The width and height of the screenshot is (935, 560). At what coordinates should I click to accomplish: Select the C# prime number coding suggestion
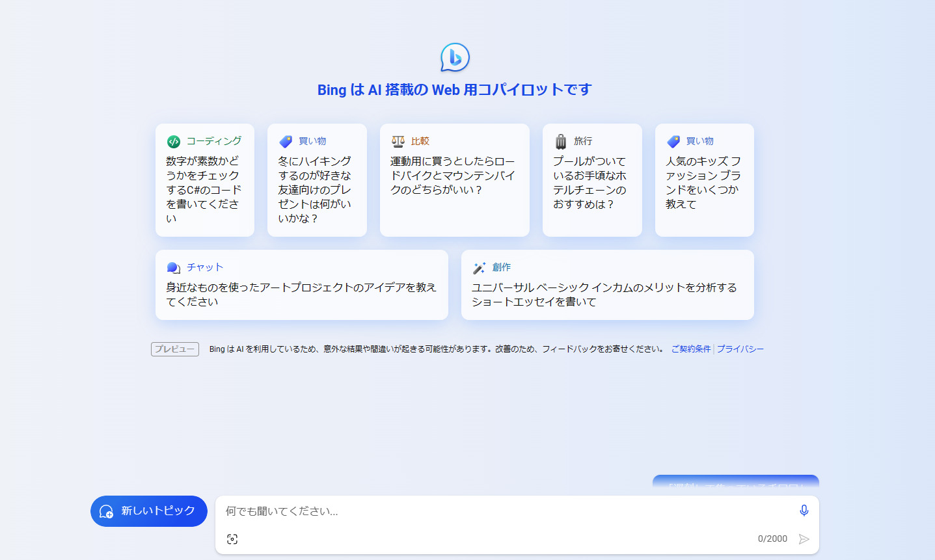(x=205, y=180)
